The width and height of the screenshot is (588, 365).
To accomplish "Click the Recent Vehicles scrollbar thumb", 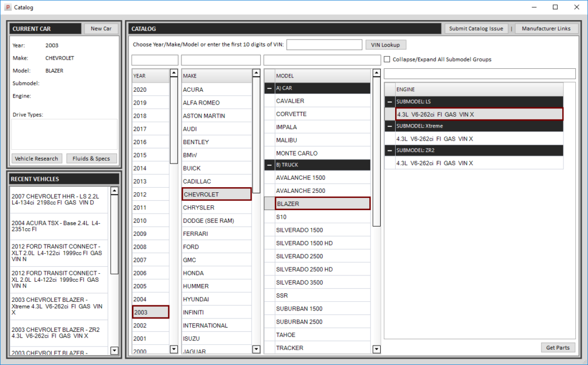I will [x=114, y=234].
